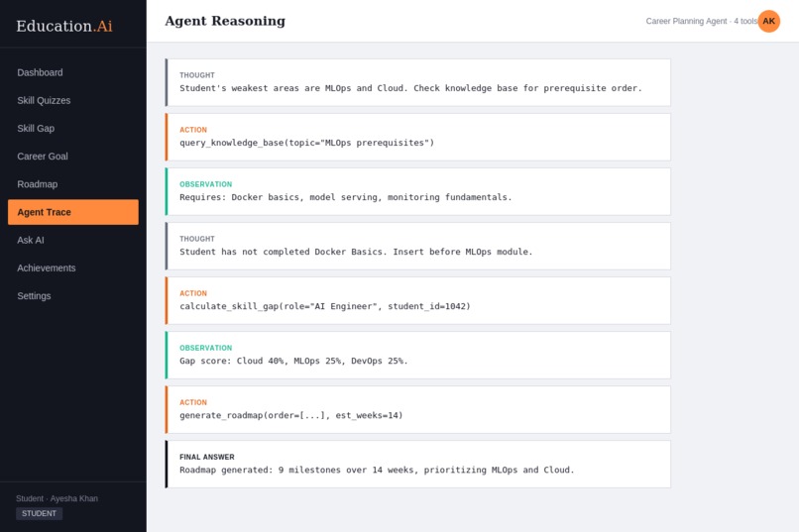Open Ask AI

pos(73,240)
